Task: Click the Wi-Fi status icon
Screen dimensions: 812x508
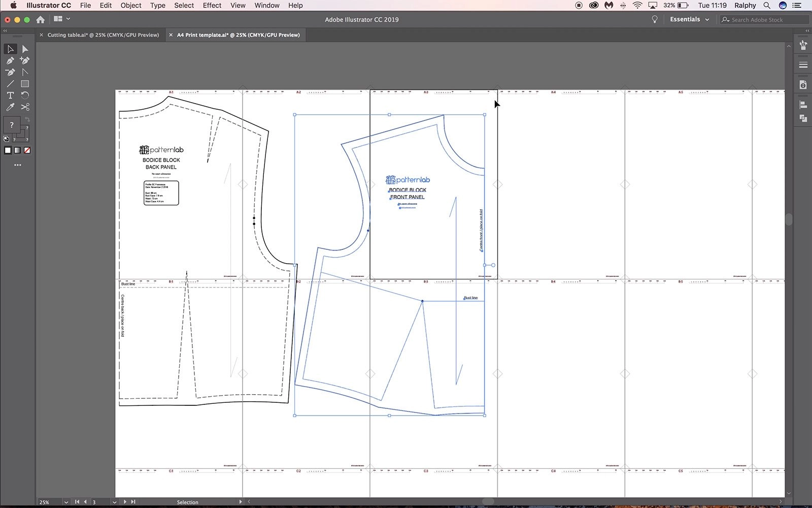Action: (637, 6)
